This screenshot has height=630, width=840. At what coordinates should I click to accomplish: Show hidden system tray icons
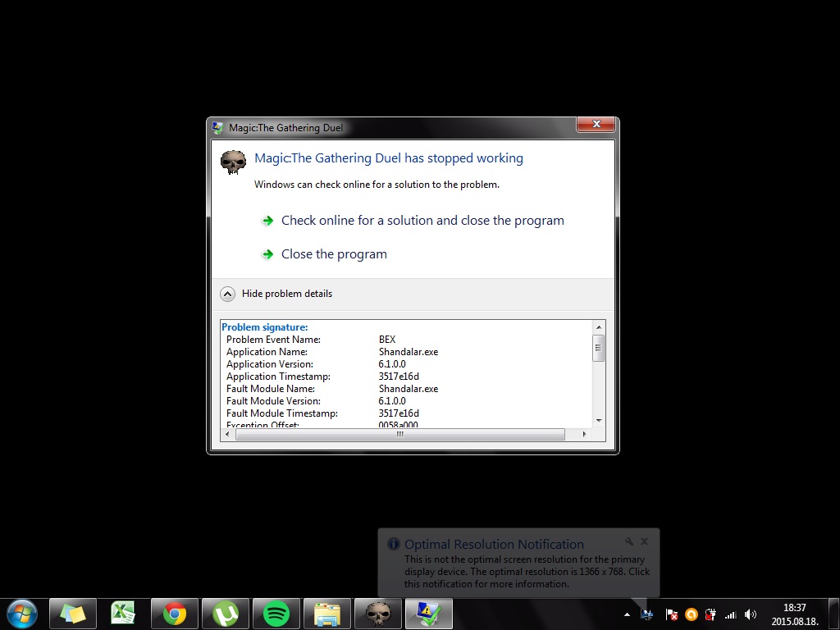coord(627,614)
